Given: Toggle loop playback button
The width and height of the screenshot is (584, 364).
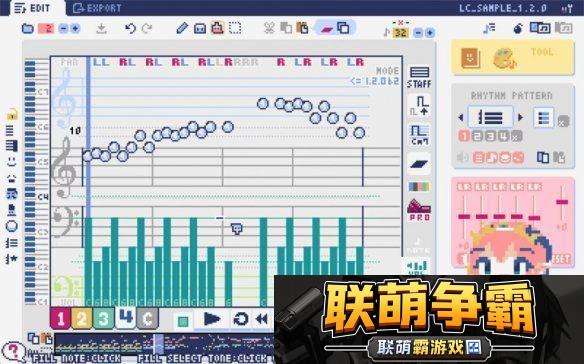Looking at the screenshot, I should coord(240,319).
